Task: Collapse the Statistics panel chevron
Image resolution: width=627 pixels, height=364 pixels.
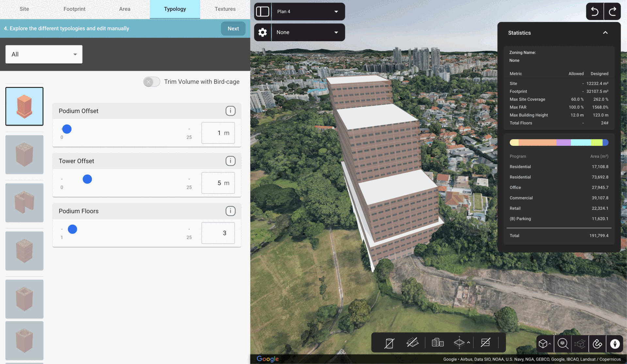Action: [605, 33]
